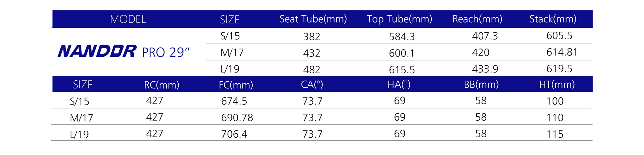This screenshot has width=644, height=155.
Task: Click head tube value 115
Action: pyautogui.click(x=555, y=134)
